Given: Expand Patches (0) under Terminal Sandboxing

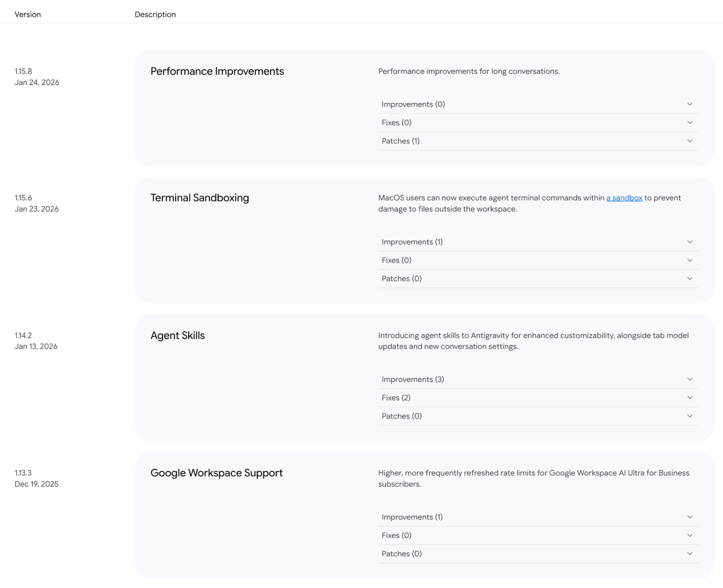Looking at the screenshot, I should pyautogui.click(x=537, y=279).
